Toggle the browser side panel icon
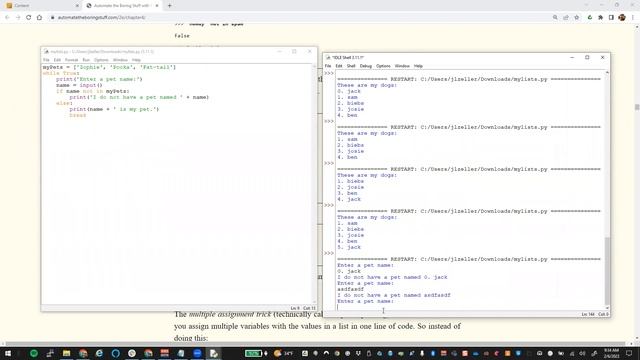This screenshot has height=360, width=640. click(x=611, y=18)
